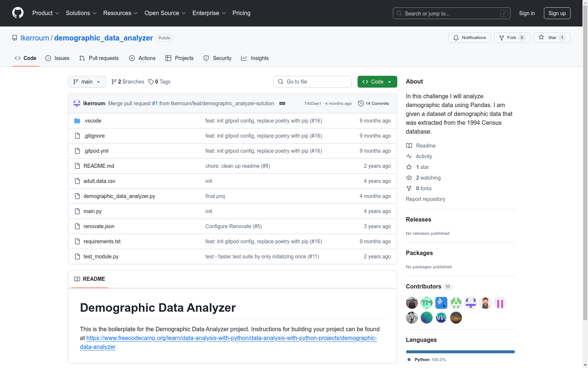This screenshot has width=588, height=368.
Task: Click the fork icon beside 0 forks
Action: 409,188
